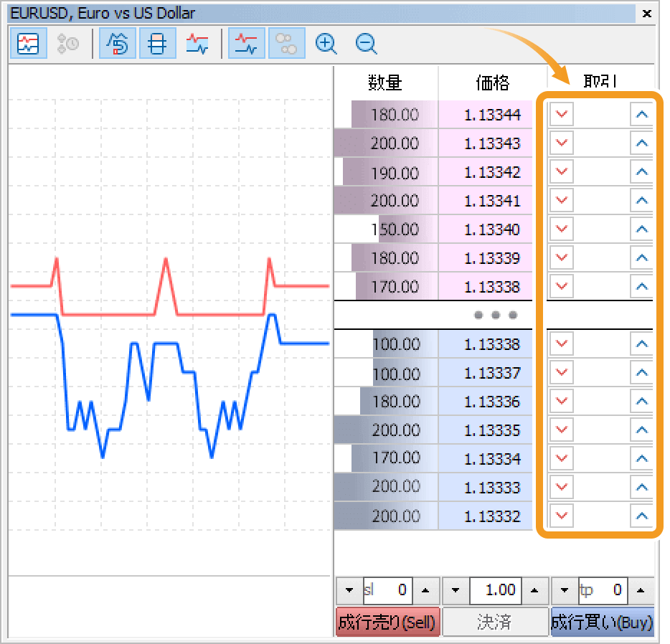
Task: Click the 成行売り(Sell) market sell button
Action: (388, 622)
